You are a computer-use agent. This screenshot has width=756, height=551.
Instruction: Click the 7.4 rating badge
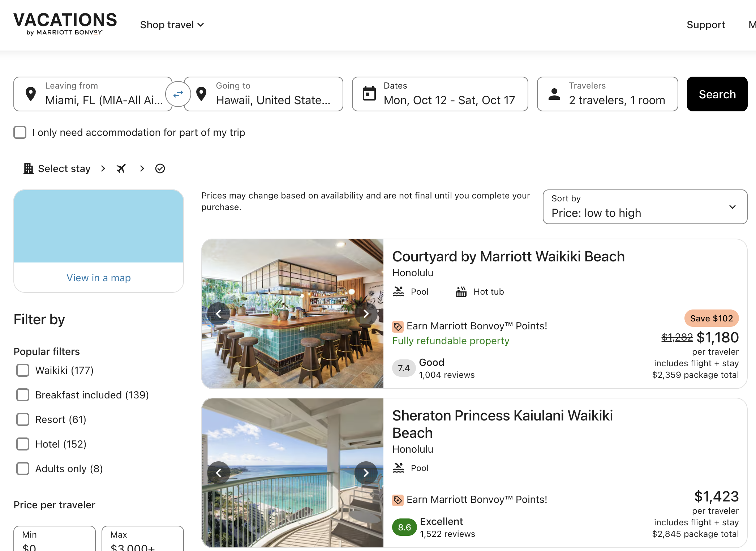click(404, 368)
